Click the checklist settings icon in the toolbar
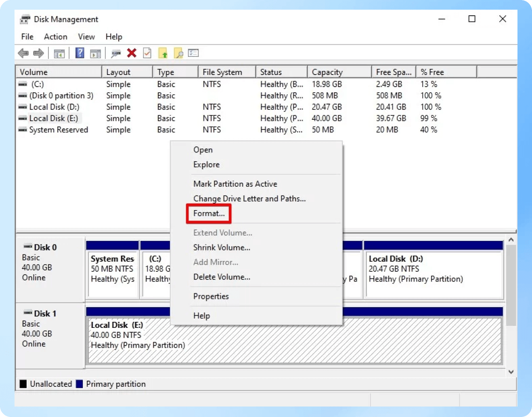 pos(194,53)
